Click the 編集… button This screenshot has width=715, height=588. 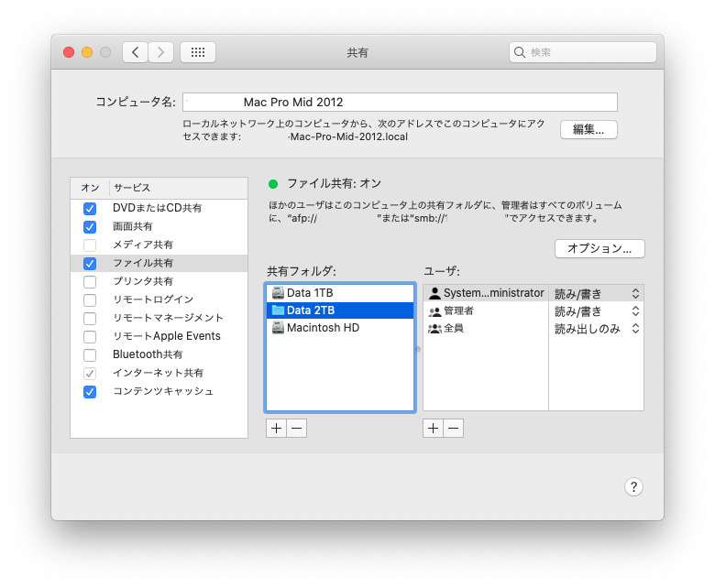click(x=588, y=130)
